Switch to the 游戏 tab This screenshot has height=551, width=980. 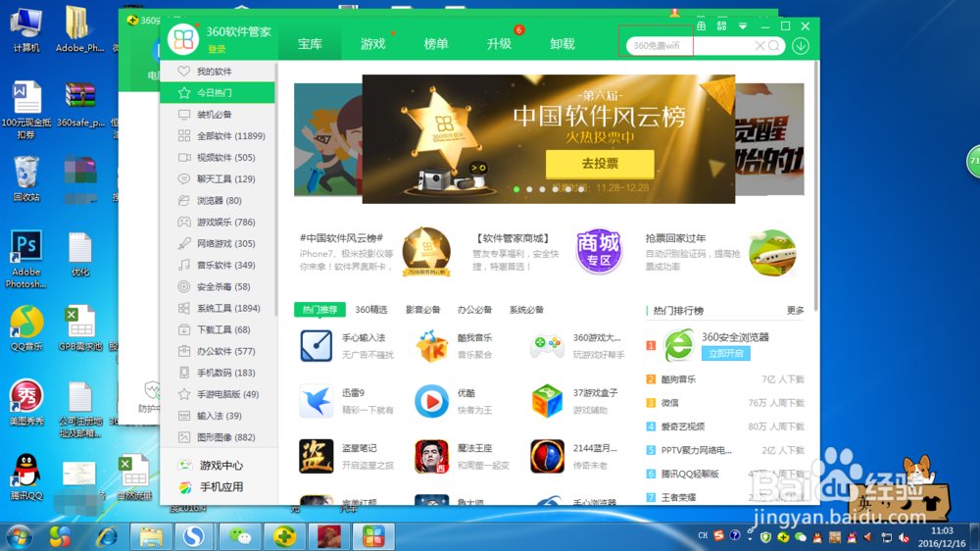[373, 44]
